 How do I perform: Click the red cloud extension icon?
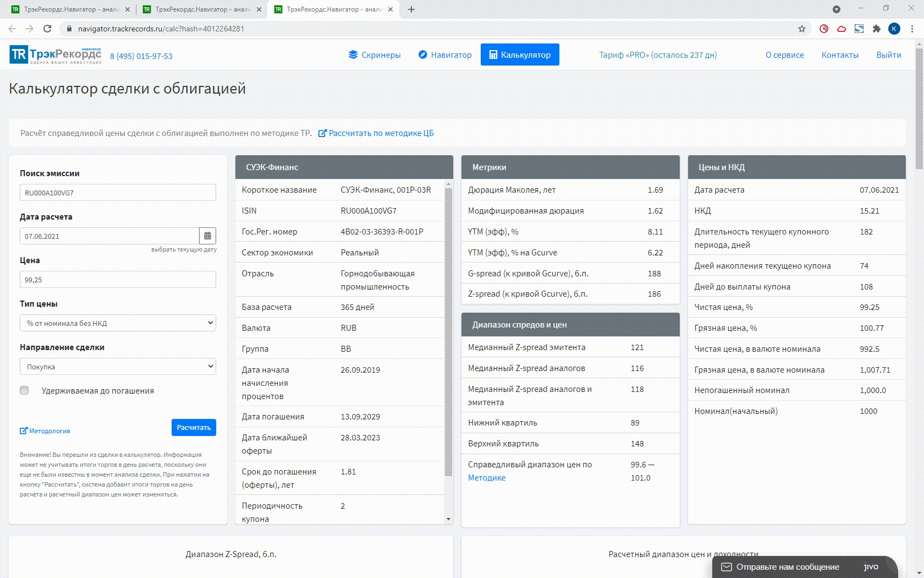(x=842, y=29)
